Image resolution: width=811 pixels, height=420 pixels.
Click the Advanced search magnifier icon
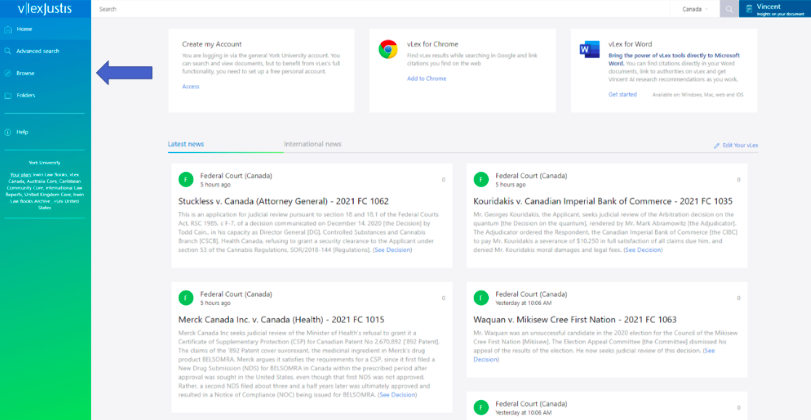click(x=8, y=51)
